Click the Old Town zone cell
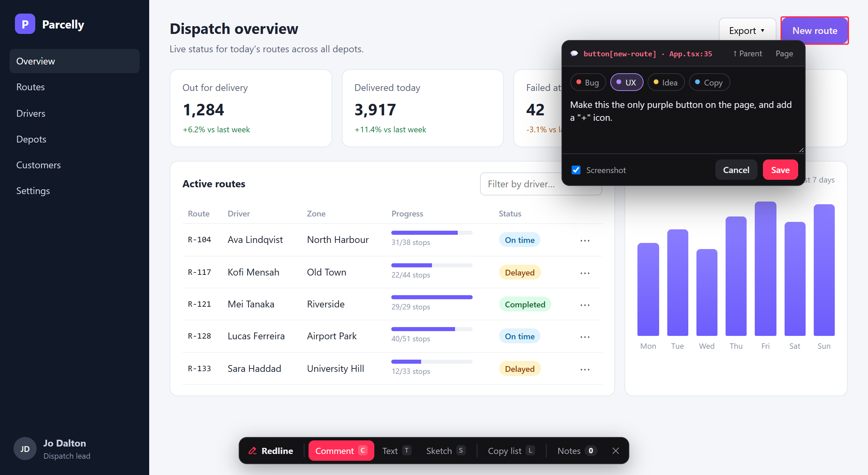The height and width of the screenshot is (475, 868). (x=327, y=272)
